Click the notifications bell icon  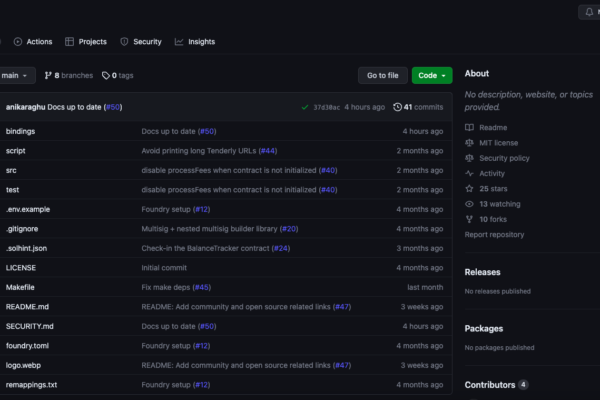[x=589, y=12]
